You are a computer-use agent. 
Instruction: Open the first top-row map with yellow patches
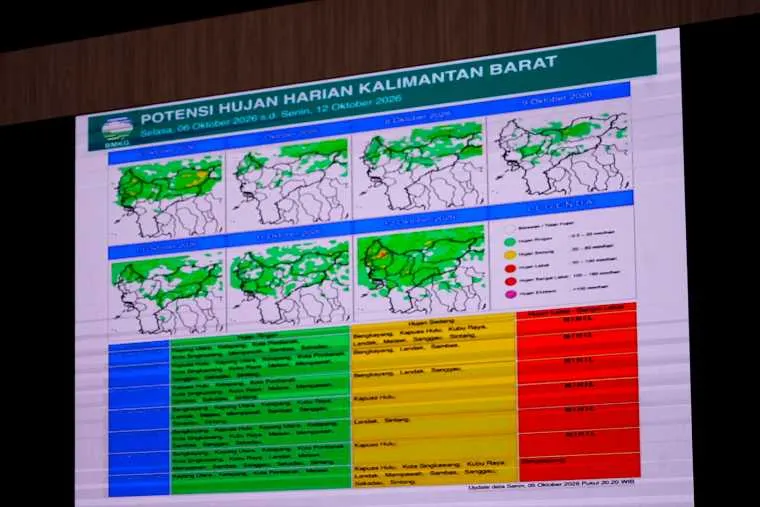(167, 198)
